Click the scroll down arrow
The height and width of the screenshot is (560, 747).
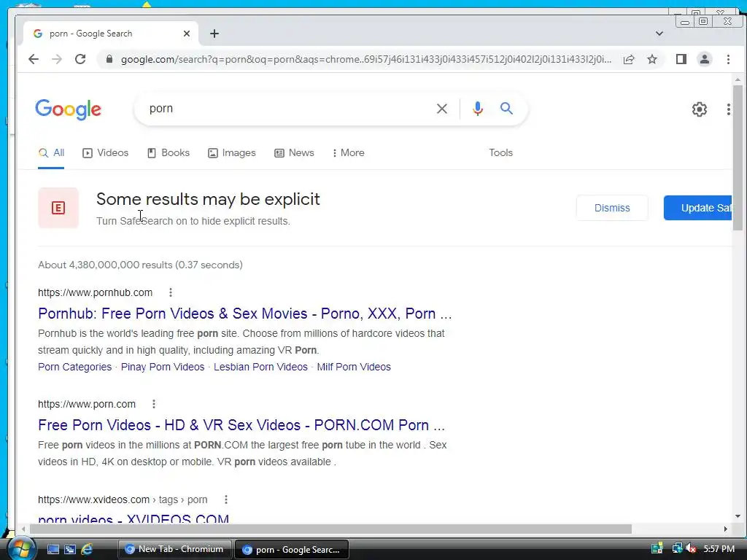738,516
